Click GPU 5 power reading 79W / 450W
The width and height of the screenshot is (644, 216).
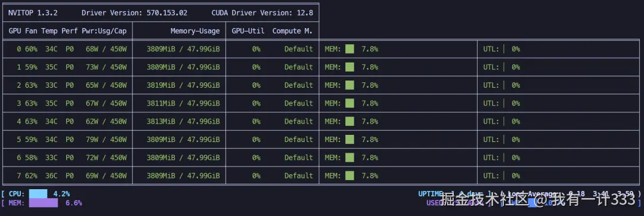(x=106, y=139)
